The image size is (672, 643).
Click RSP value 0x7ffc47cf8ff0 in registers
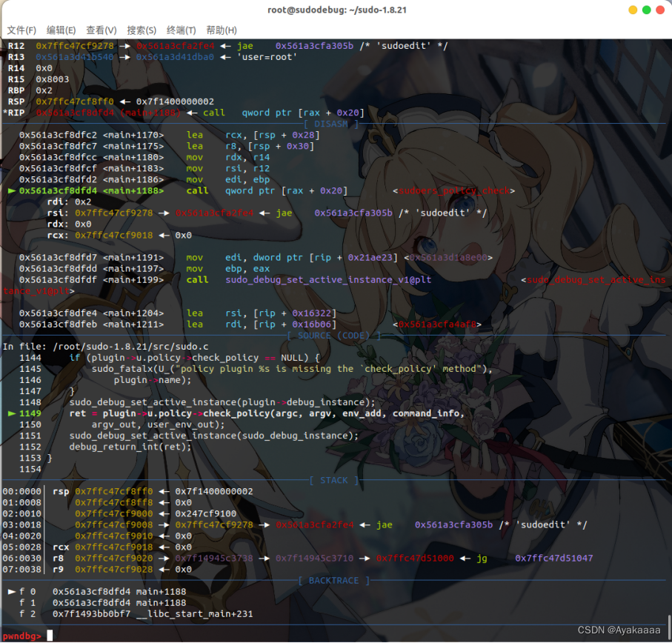pos(75,101)
